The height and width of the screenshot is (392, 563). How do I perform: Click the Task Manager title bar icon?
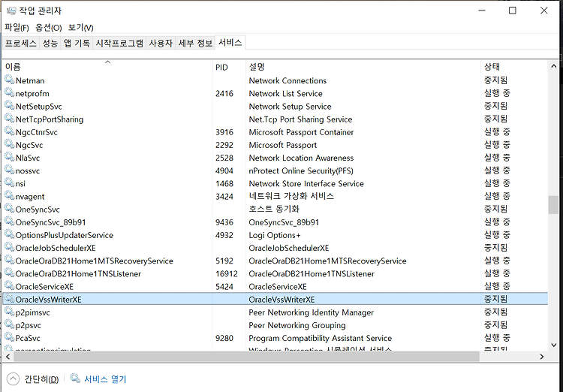[x=11, y=11]
